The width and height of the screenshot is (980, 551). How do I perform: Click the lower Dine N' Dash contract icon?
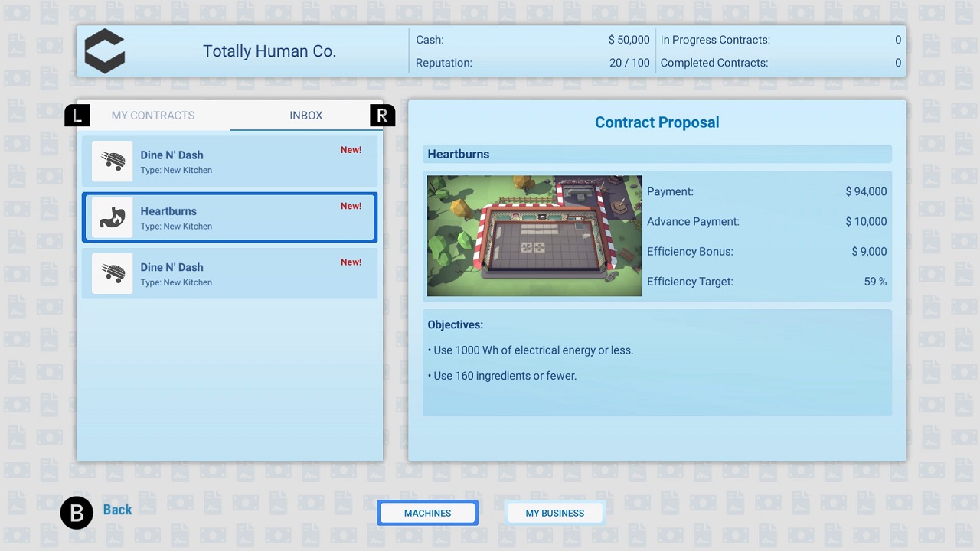112,273
